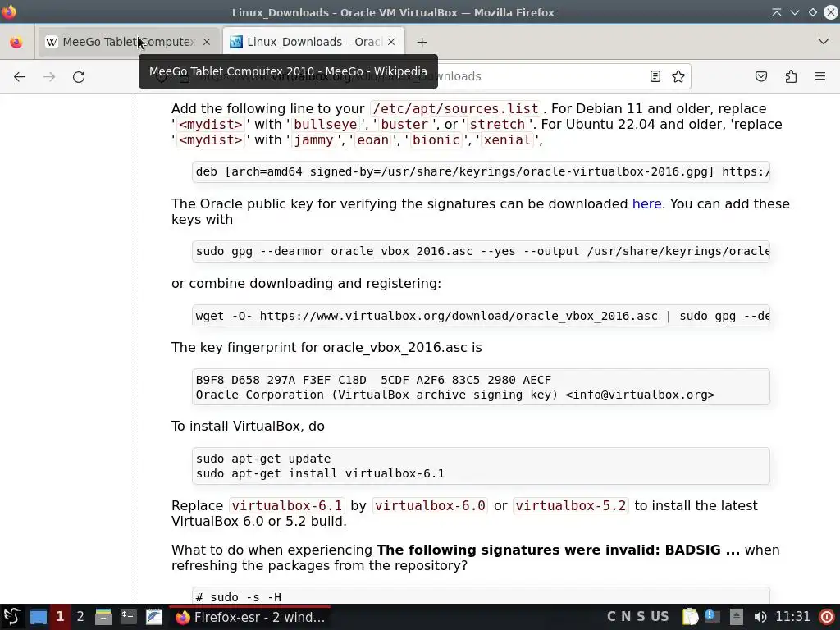Click 'To install VirtualBox, do' text
Viewport: 840px width, 630px height.
pos(248,427)
